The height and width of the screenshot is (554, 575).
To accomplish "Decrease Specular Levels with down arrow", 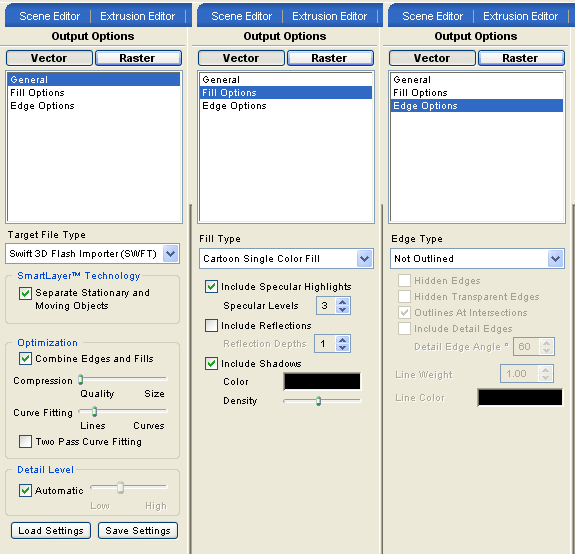I will [343, 309].
